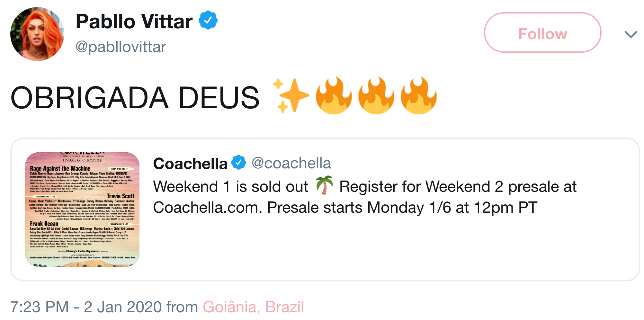Click Pabllo Vittar's profile avatar
Viewport: 644px width, 320px height.
tap(37, 34)
